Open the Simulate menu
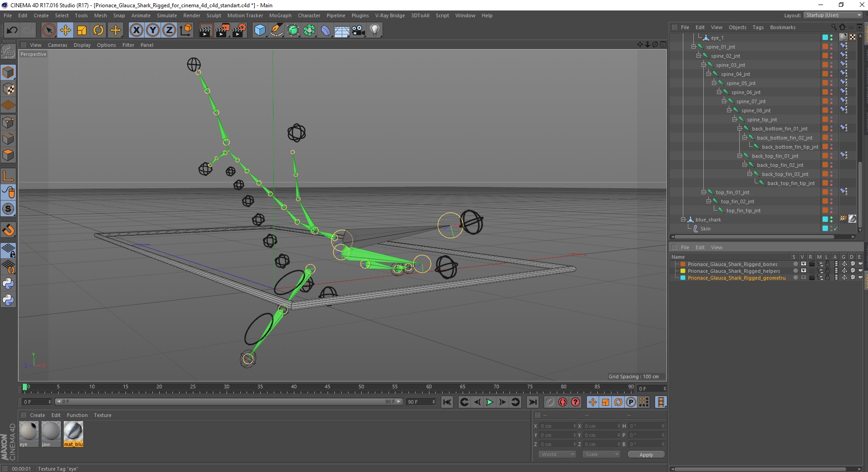 pyautogui.click(x=167, y=15)
